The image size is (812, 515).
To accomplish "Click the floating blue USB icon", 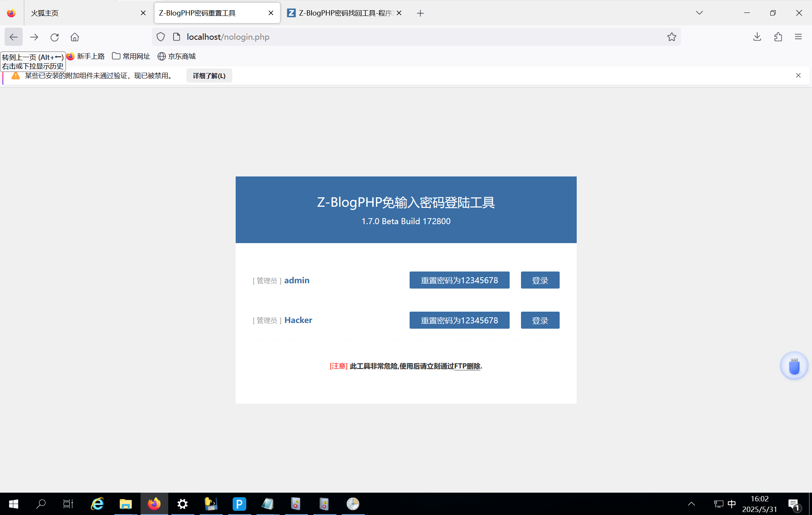I will pyautogui.click(x=794, y=366).
